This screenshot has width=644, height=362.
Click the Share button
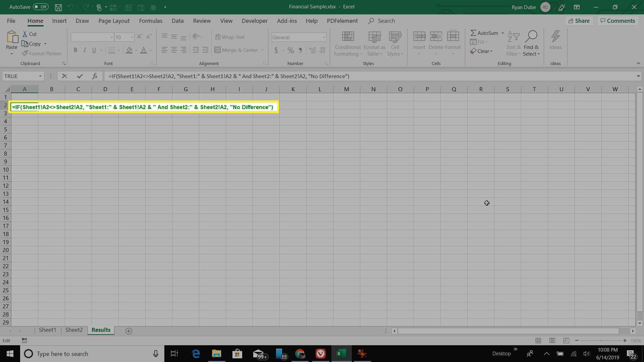point(579,20)
